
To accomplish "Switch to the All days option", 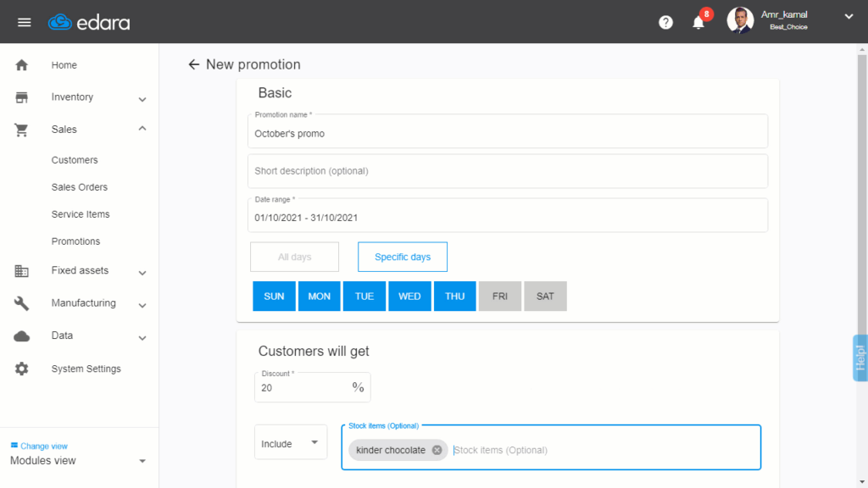I will click(x=294, y=256).
